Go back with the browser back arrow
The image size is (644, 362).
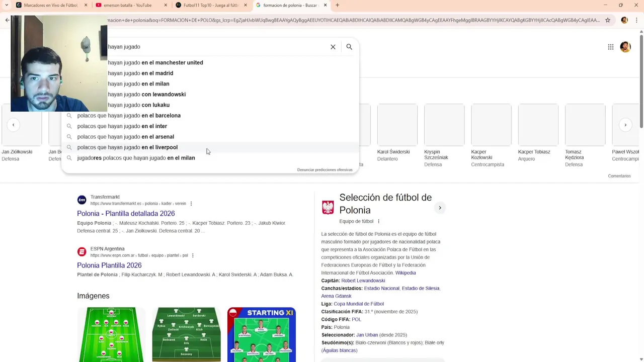(7, 20)
